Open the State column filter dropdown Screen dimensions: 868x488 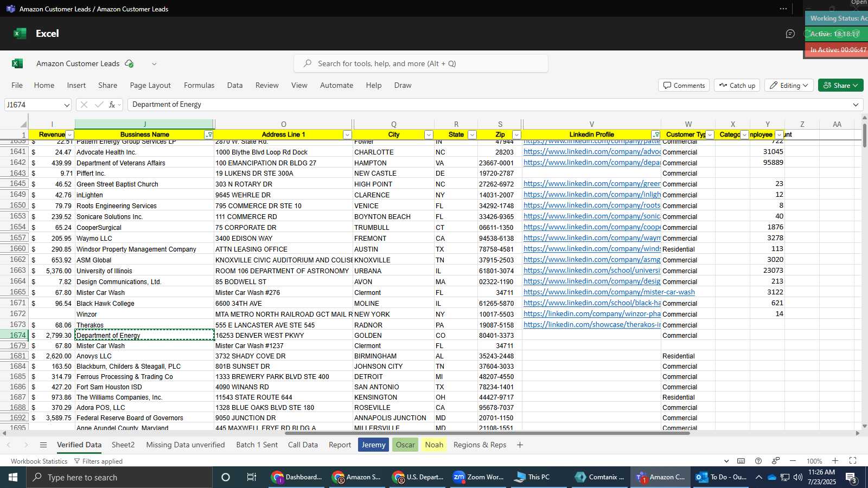click(x=472, y=135)
